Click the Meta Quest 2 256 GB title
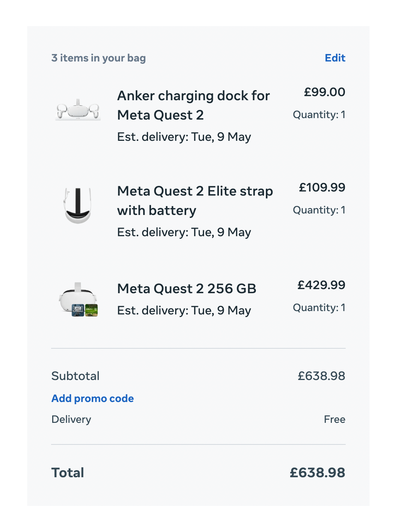This screenshot has width=396, height=532. point(186,289)
